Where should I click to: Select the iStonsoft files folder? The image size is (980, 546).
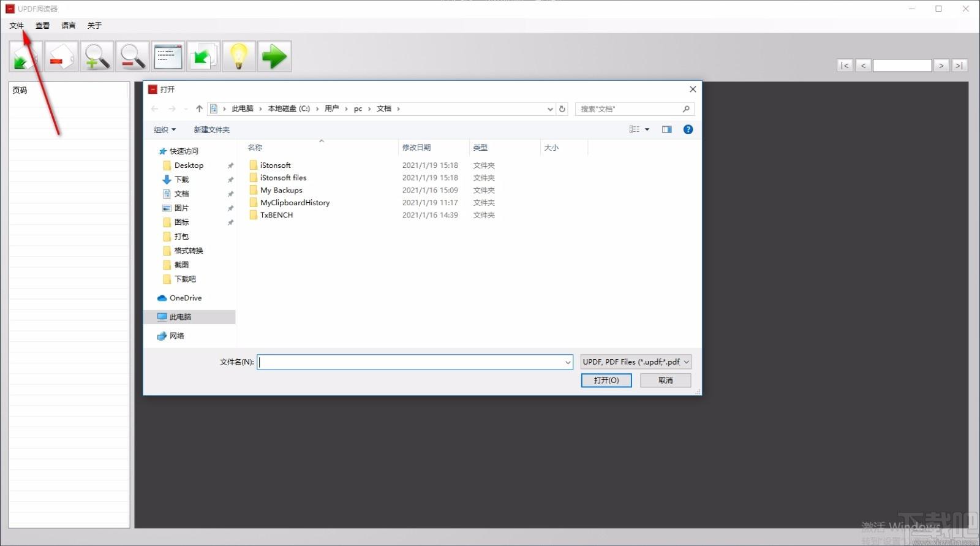[283, 178]
